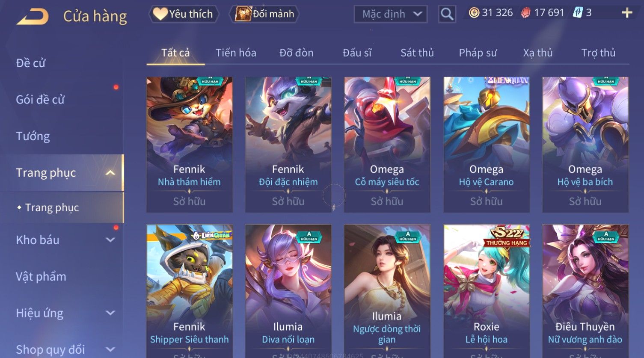
Task: Open Tướng in the left sidebar
Action: tap(33, 136)
